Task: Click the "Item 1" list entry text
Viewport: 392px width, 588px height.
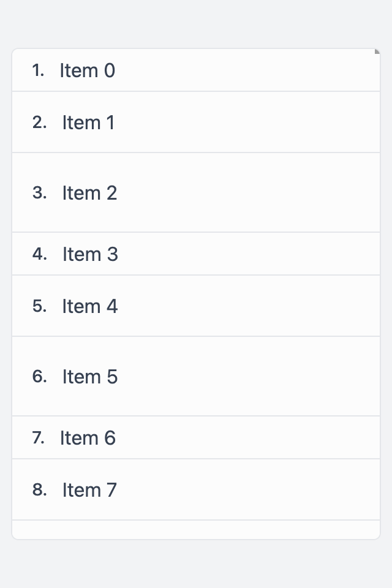Action: point(88,123)
